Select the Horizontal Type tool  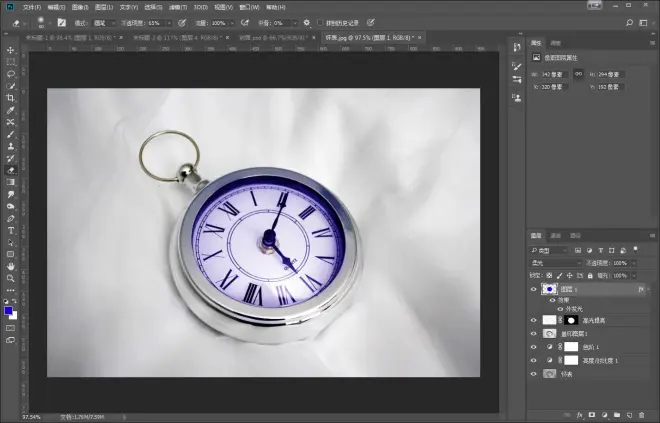(x=11, y=231)
